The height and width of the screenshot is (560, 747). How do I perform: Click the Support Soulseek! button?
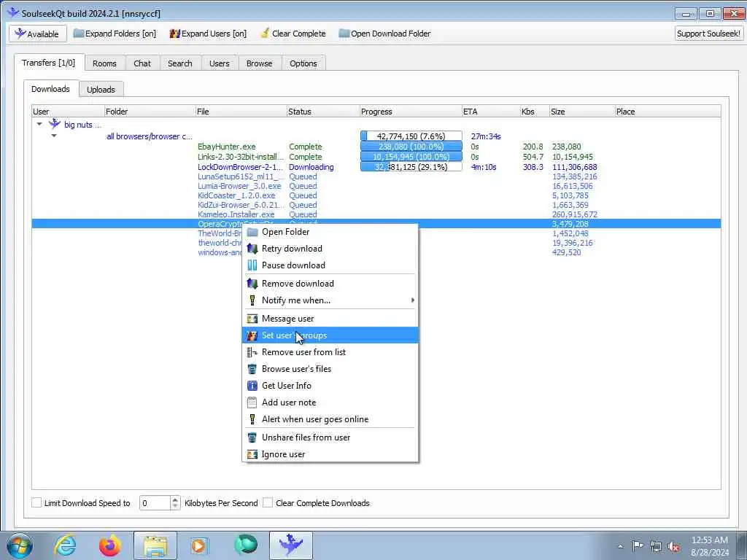click(708, 34)
